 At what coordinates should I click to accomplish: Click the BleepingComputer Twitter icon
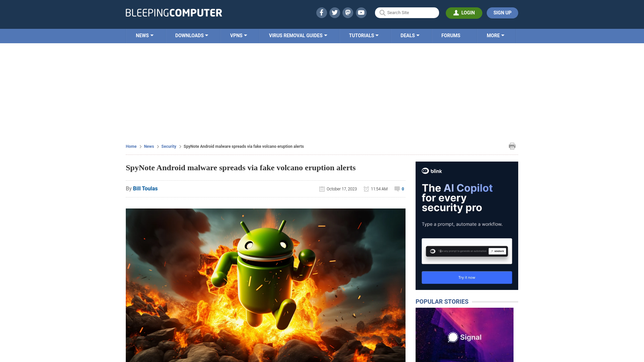pos(335,12)
